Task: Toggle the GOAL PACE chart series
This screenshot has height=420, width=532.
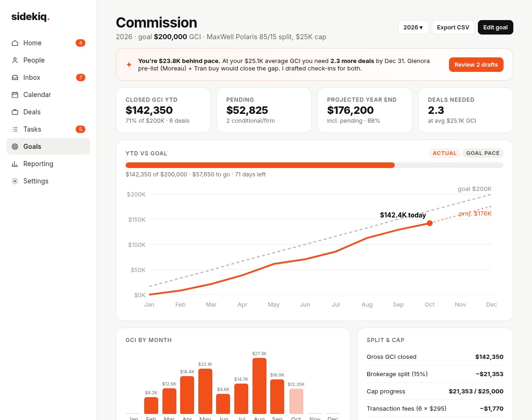Action: click(483, 153)
